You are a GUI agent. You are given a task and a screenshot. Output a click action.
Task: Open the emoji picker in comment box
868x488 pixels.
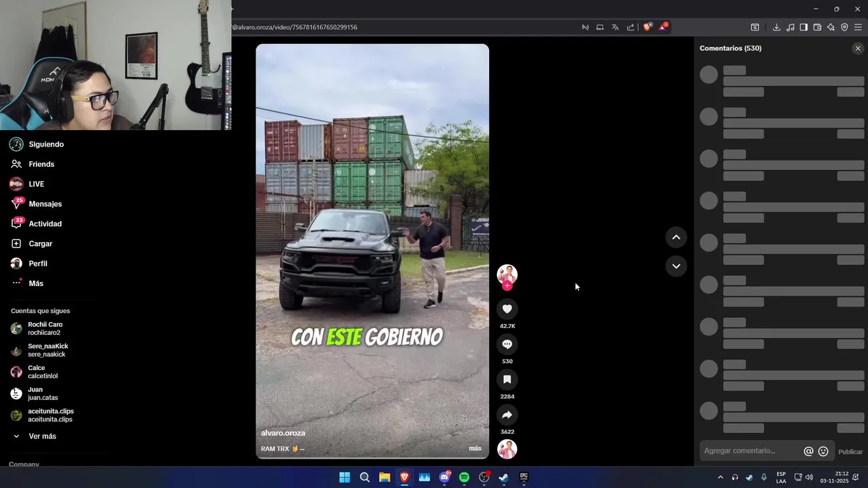pos(823,451)
